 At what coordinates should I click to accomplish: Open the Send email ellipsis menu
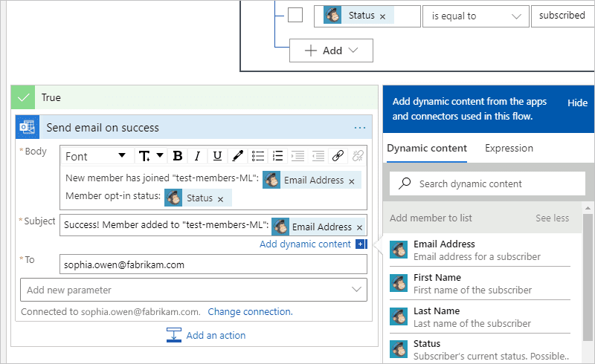[360, 128]
